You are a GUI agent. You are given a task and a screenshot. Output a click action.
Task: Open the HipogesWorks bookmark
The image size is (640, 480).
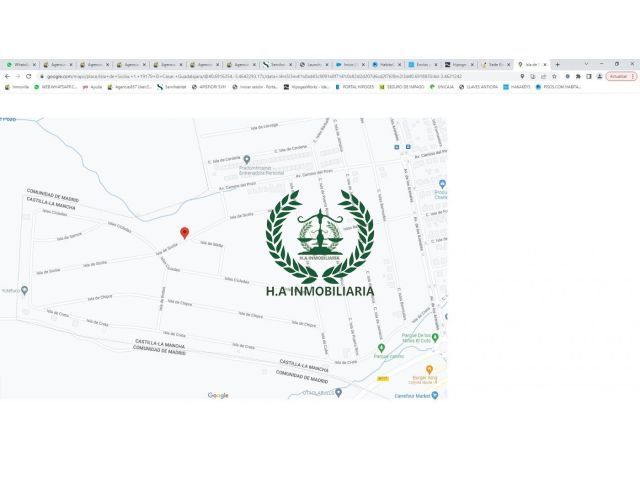click(x=307, y=87)
